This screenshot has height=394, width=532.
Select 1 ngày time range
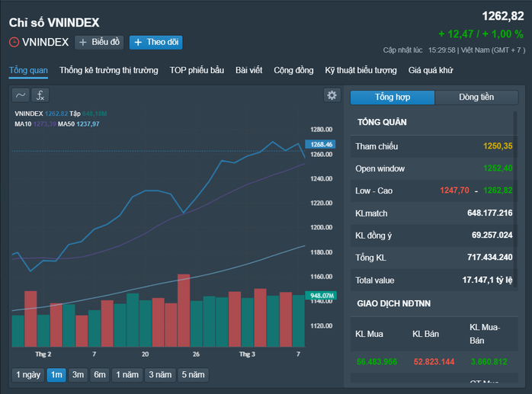coord(28,375)
